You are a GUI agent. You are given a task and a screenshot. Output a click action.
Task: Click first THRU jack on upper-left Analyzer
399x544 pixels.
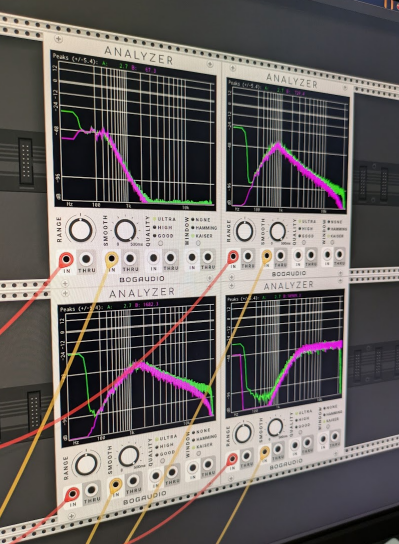pyautogui.click(x=86, y=258)
